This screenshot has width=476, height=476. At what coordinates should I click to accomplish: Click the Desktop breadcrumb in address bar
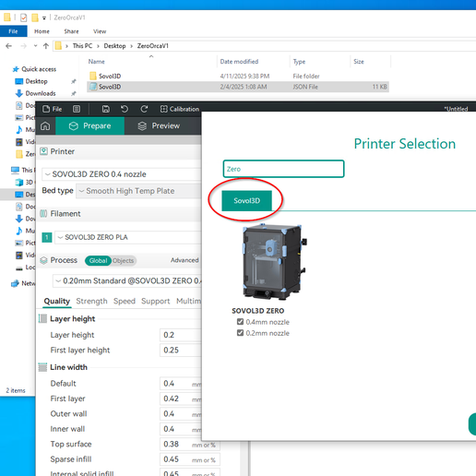pos(114,46)
